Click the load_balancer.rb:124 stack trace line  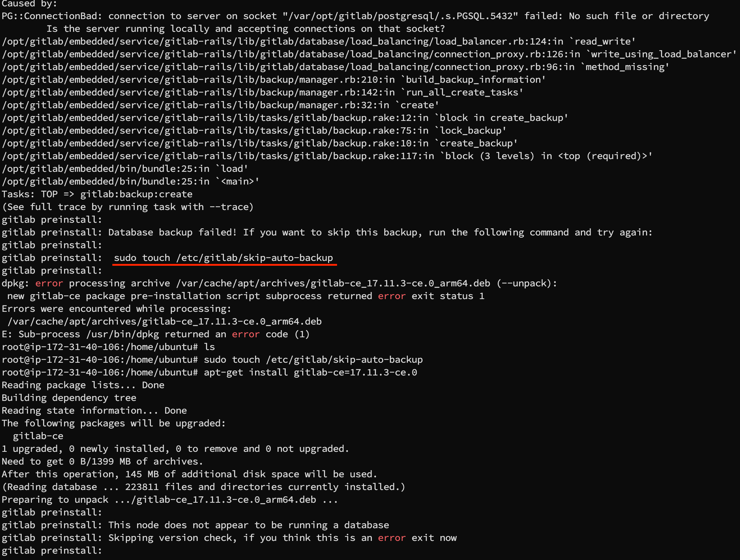coord(319,42)
